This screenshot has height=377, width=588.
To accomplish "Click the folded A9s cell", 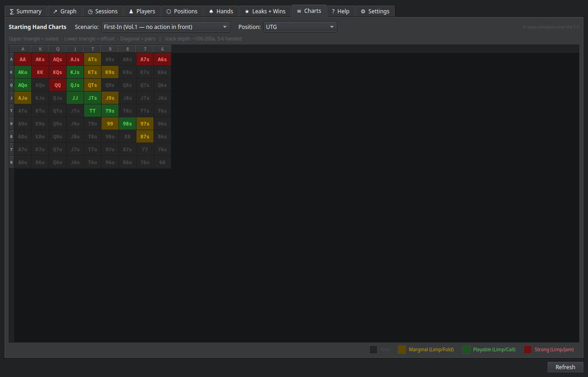I will [110, 59].
